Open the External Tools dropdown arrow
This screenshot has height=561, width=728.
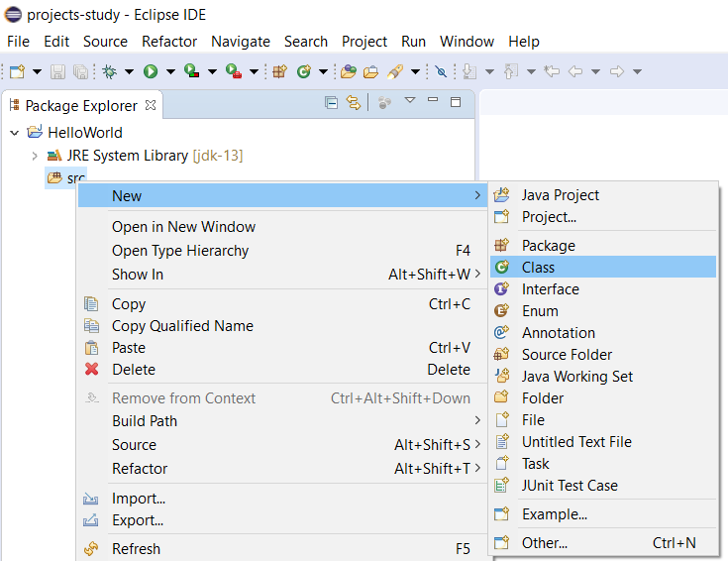(254, 72)
